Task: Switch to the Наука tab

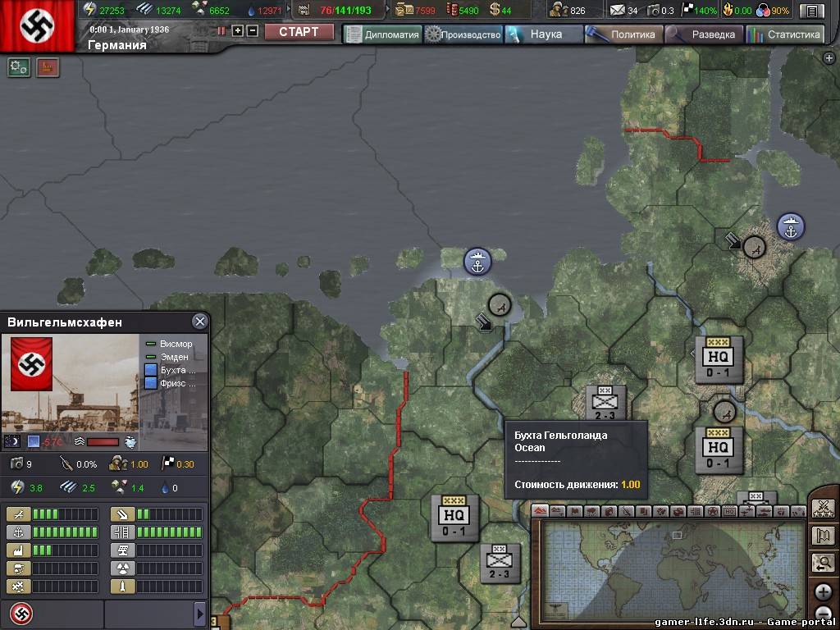Action: pos(545,34)
